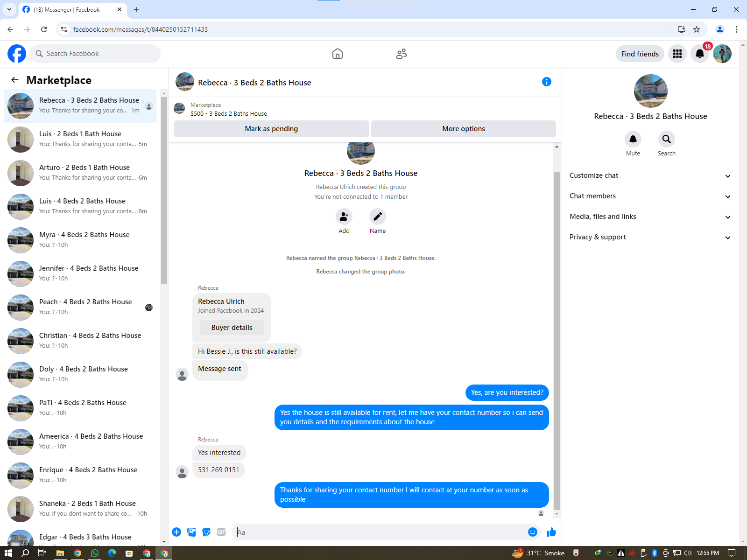Expand the Chat members section
Image resolution: width=747 pixels, height=560 pixels.
650,196
